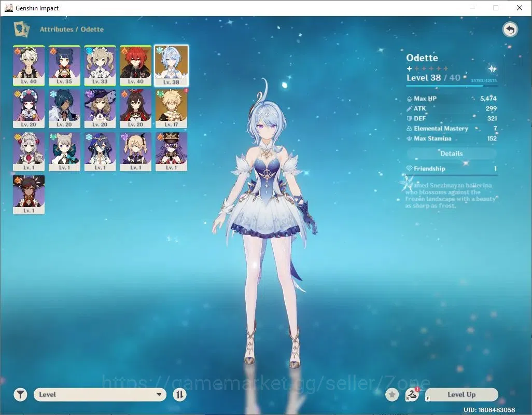
Task: Click the Genshin Impact title bar icon
Action: point(9,8)
